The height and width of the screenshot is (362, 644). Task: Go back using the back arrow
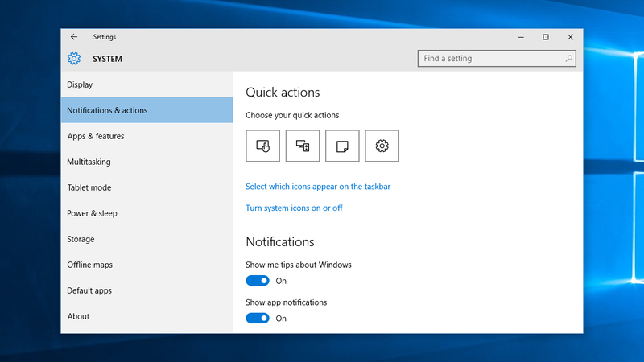pos(74,37)
